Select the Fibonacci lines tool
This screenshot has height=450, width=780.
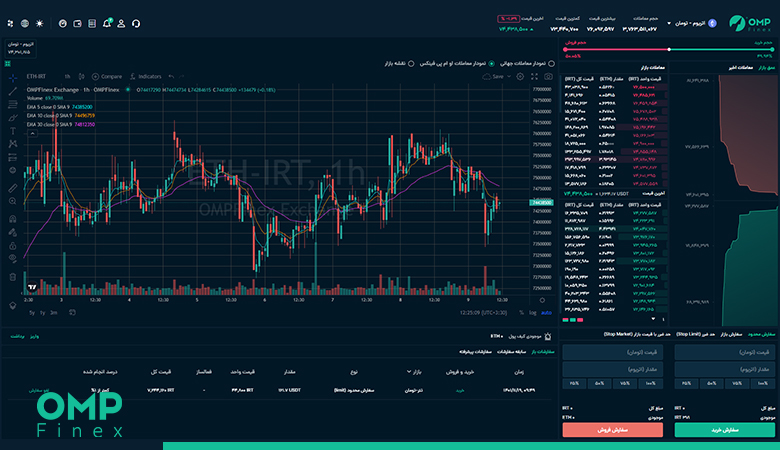tap(13, 104)
